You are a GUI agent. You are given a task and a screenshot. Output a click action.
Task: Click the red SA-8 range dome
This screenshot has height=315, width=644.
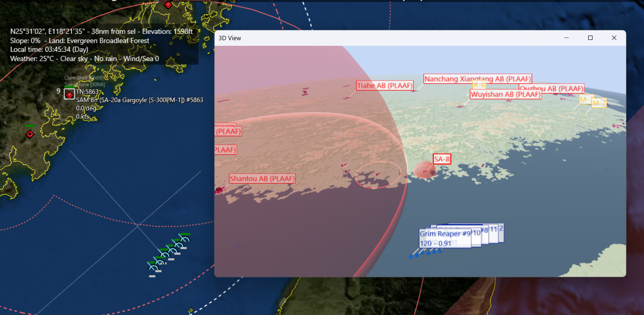(425, 170)
